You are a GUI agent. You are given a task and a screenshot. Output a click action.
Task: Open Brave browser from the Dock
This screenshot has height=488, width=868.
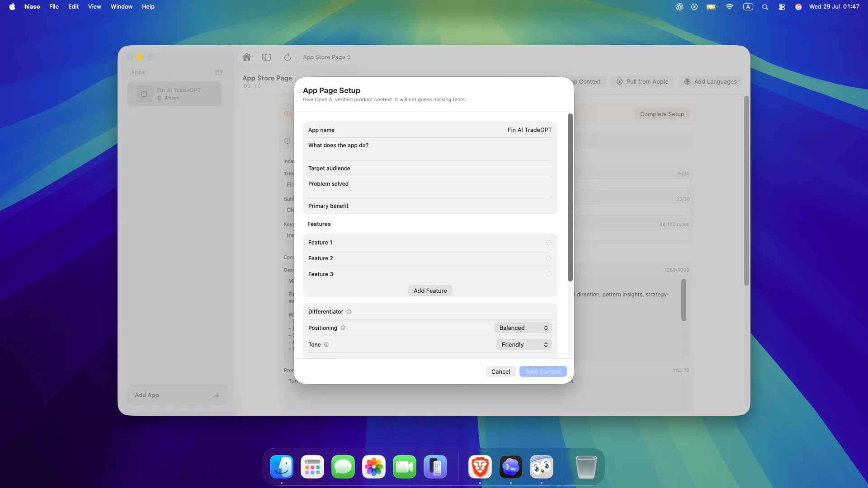pyautogui.click(x=480, y=467)
